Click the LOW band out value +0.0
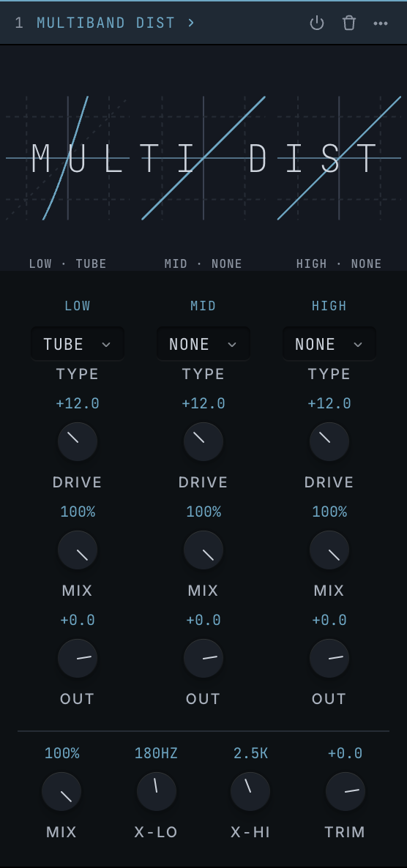 pyautogui.click(x=78, y=620)
